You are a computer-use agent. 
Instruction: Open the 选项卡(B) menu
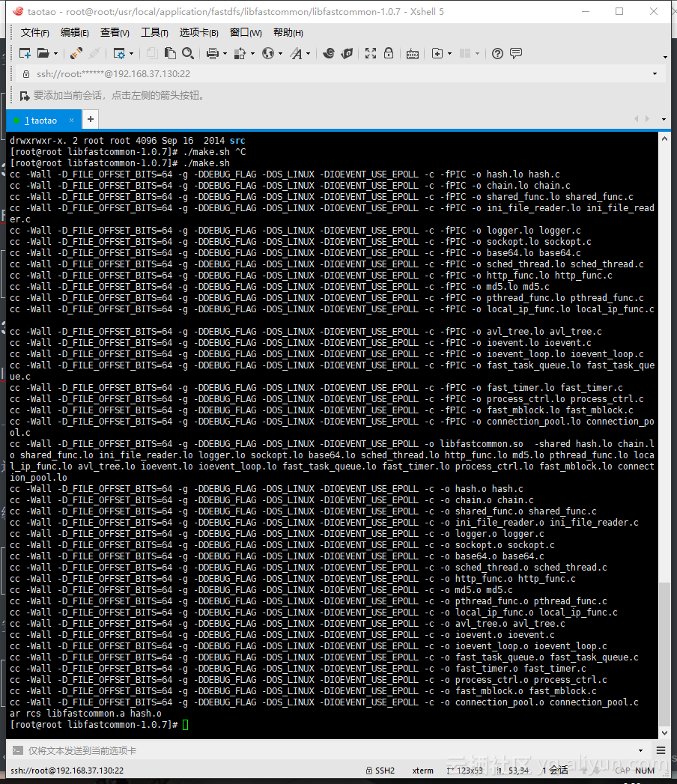pos(199,32)
